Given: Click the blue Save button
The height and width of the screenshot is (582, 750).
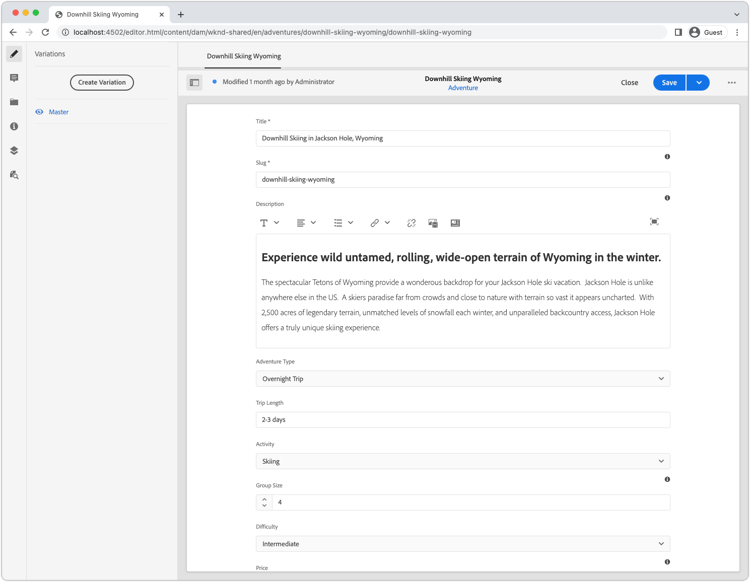Looking at the screenshot, I should (x=669, y=82).
